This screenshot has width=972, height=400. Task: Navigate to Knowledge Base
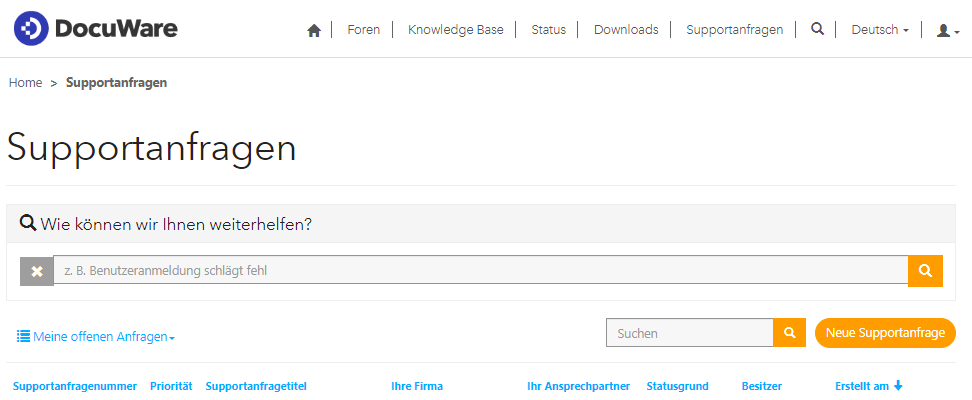pos(455,30)
